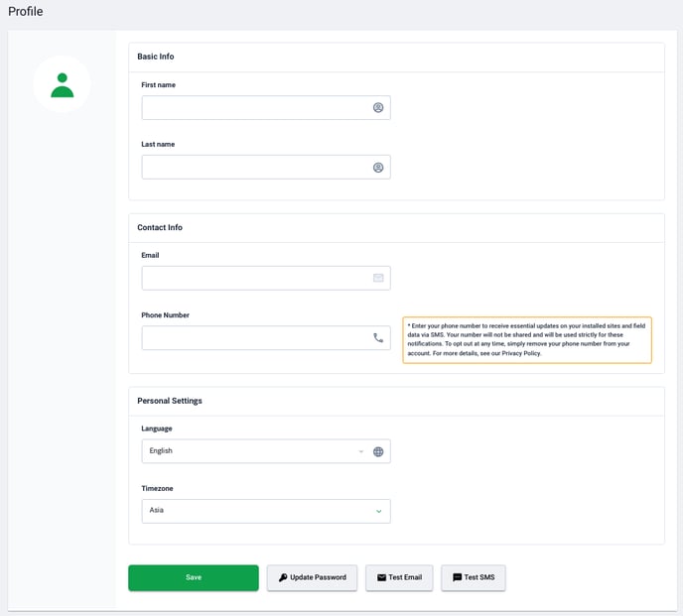683x616 pixels.
Task: Click the mail icon on Test Email button
Action: click(x=381, y=577)
